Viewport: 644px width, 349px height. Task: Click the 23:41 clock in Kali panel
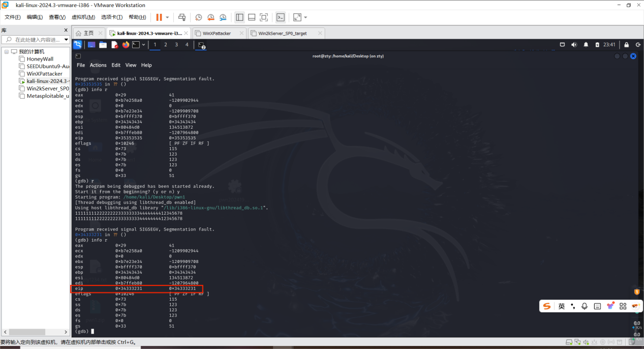(x=609, y=45)
